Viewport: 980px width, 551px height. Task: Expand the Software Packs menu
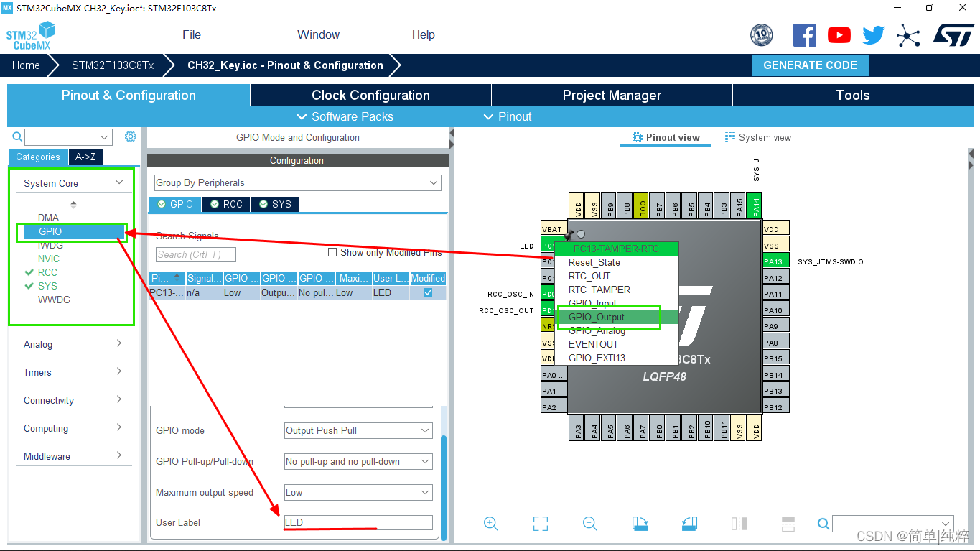pos(345,116)
